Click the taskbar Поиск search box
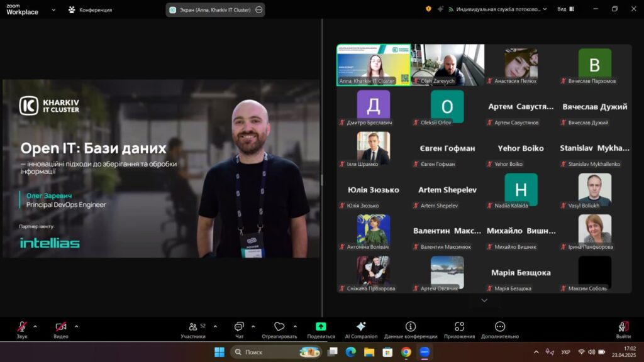644x362 pixels. pos(277,352)
